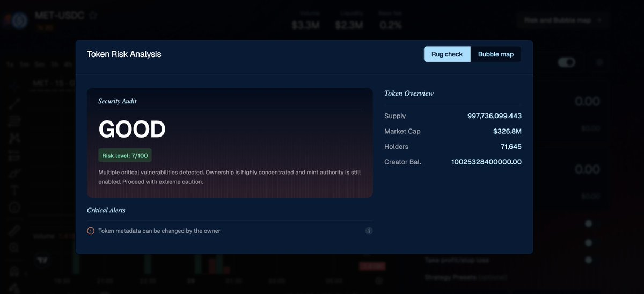The height and width of the screenshot is (294, 644).
Task: Click the Token Overview heading
Action: click(x=409, y=94)
